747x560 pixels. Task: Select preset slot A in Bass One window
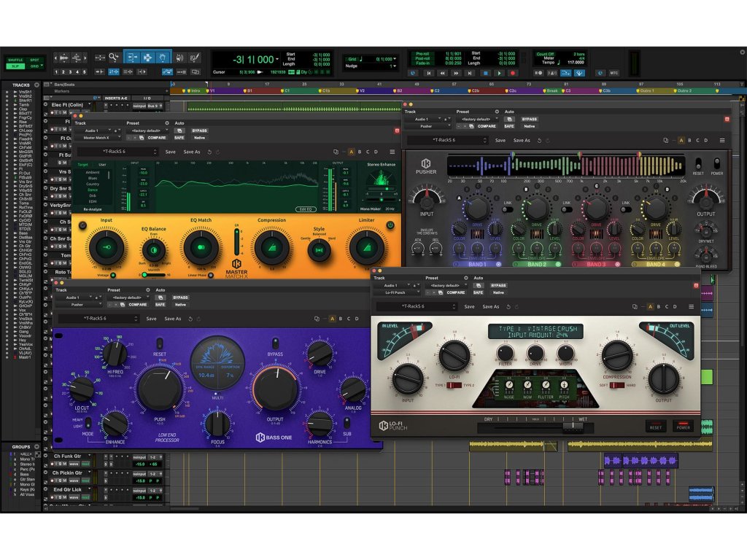[332, 319]
